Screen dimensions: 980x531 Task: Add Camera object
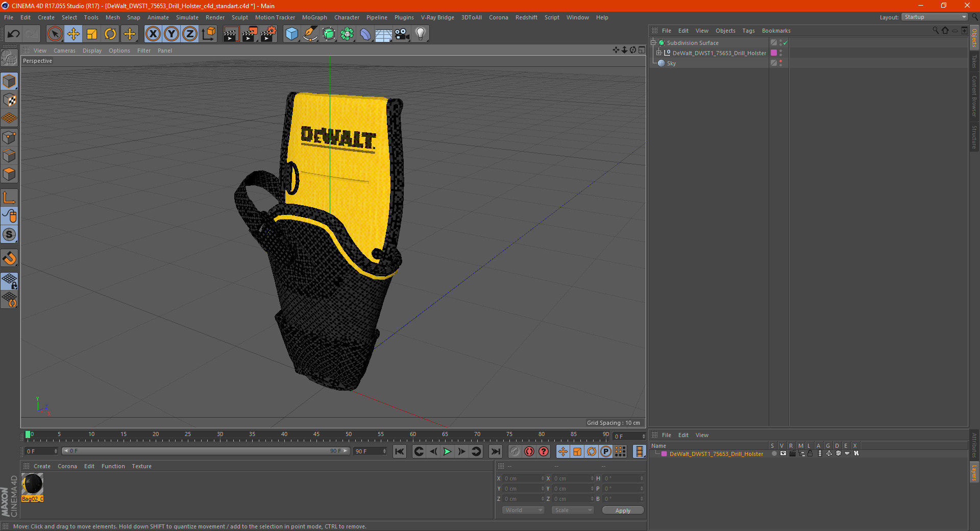(x=402, y=34)
